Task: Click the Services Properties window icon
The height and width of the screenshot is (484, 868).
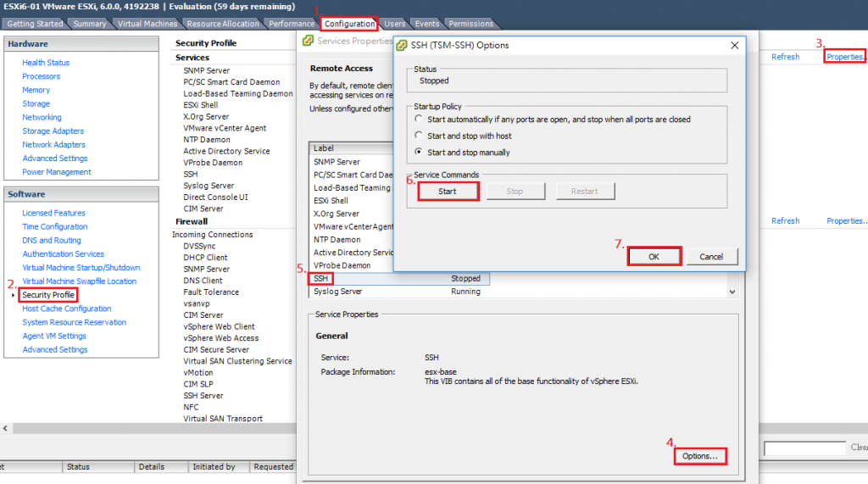Action: click(x=308, y=41)
